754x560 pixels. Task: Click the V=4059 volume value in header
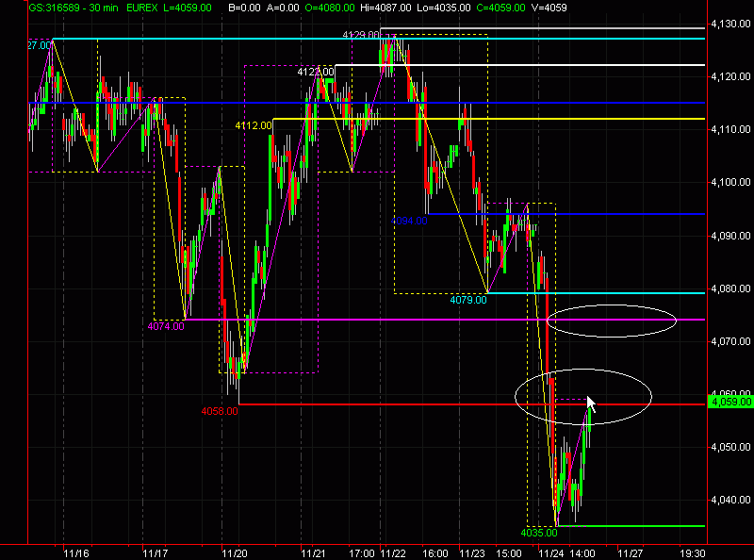tap(549, 8)
